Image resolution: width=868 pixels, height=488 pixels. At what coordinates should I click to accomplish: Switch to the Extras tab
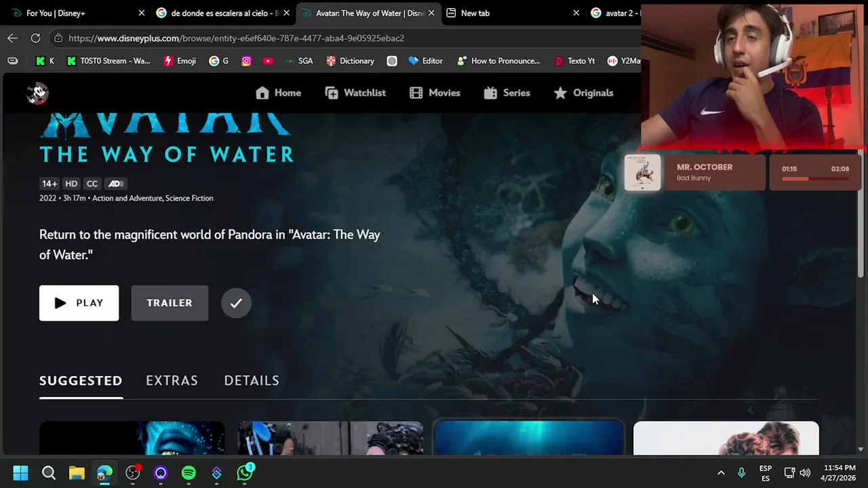(172, 380)
